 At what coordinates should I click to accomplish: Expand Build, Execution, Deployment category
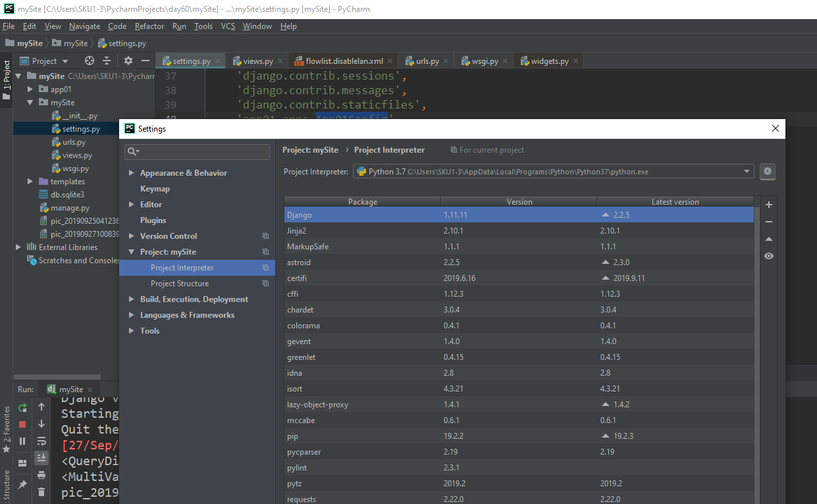[x=131, y=299]
